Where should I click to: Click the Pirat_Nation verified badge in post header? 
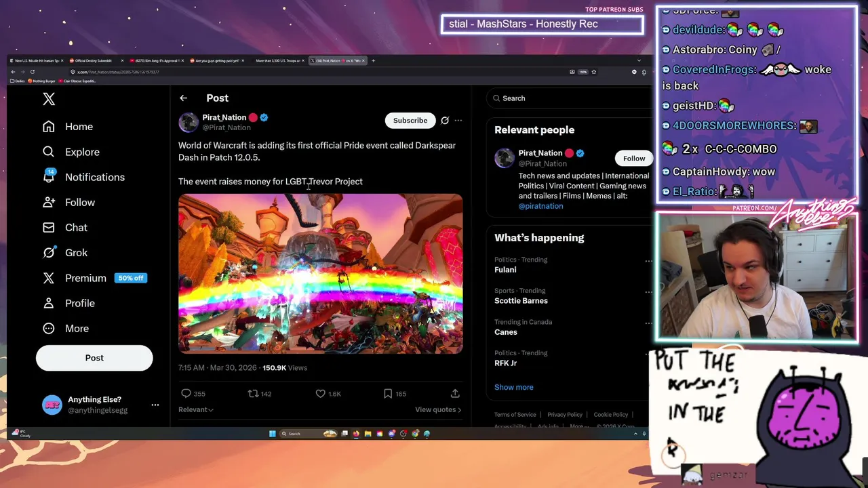click(264, 117)
